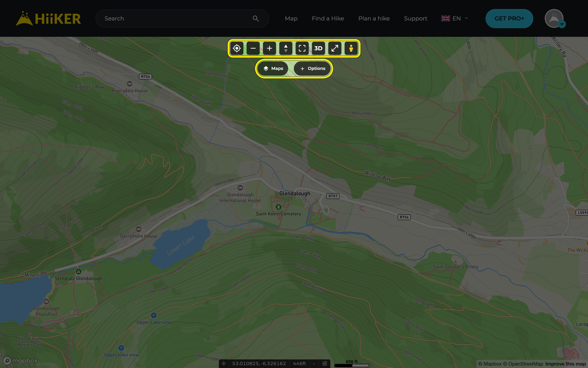The width and height of the screenshot is (588, 368).
Task: Toggle 3D map view
Action: pos(318,48)
